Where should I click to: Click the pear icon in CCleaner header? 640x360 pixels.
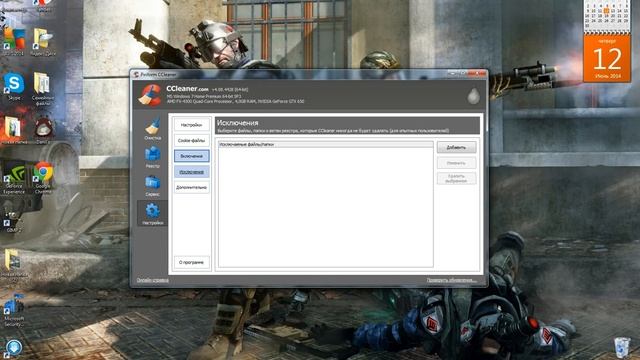[473, 96]
